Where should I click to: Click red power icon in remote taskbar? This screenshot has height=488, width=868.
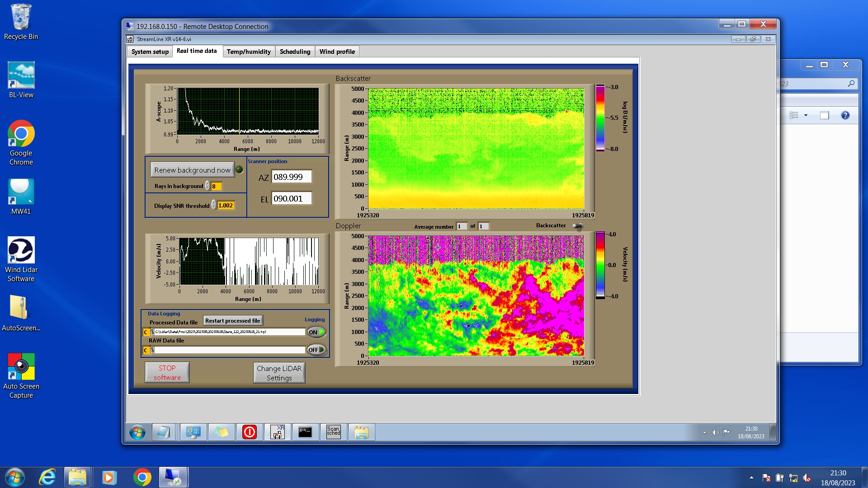[x=249, y=432]
